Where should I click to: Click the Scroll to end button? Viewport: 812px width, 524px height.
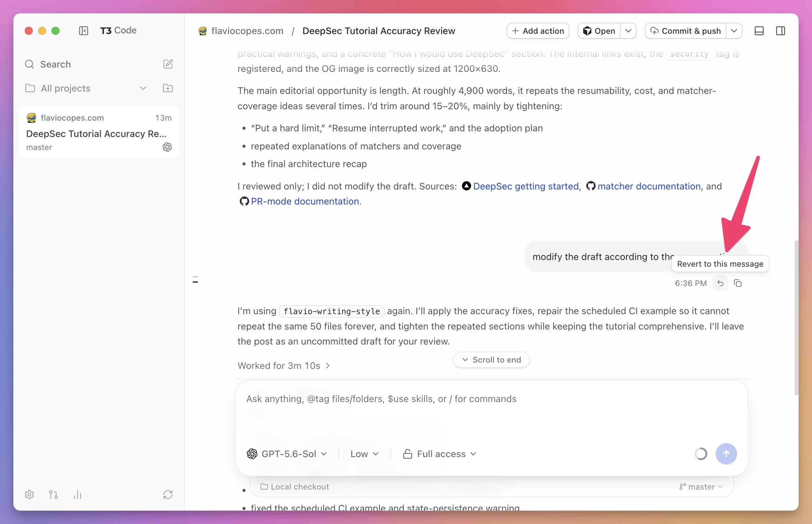(491, 360)
